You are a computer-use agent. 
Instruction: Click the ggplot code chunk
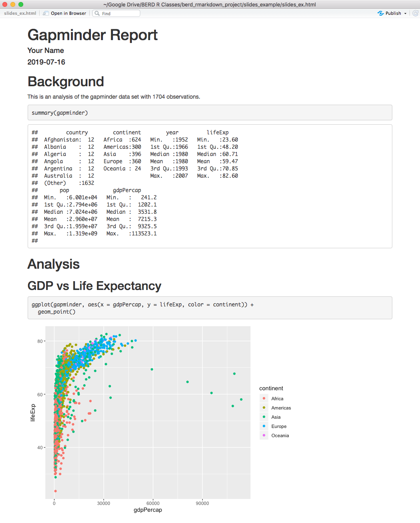tap(210, 308)
